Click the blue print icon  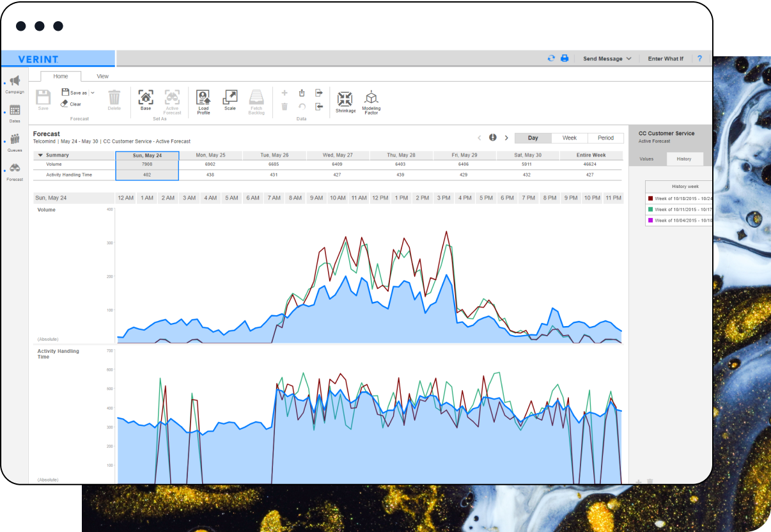click(x=565, y=58)
